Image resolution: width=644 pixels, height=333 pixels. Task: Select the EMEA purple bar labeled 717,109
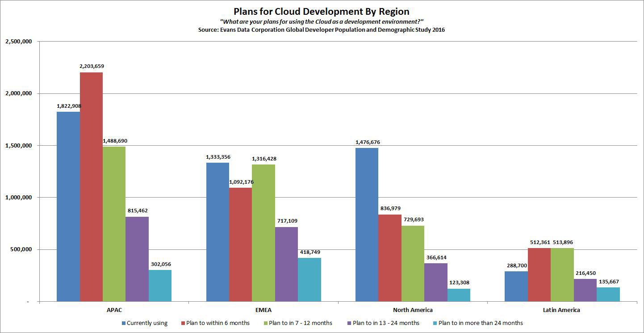(286, 264)
